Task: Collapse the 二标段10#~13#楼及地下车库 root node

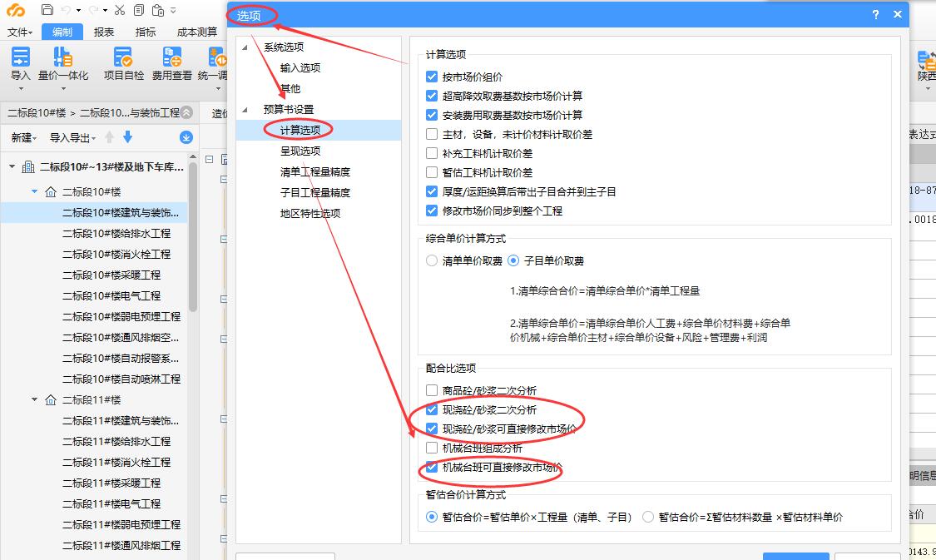Action: point(12,166)
